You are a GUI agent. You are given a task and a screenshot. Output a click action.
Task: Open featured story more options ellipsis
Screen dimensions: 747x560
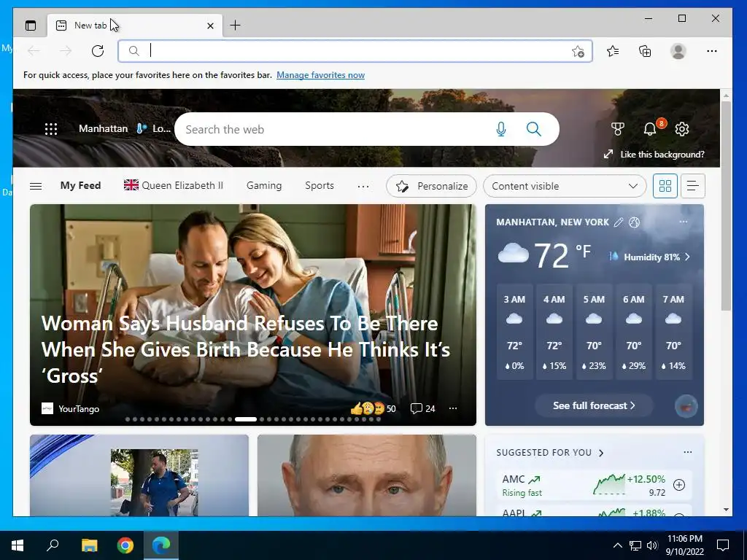453,408
